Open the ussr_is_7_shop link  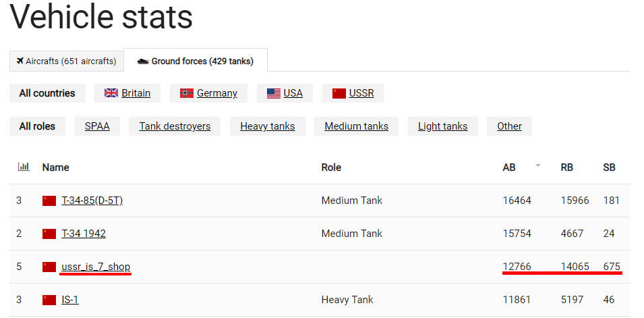tap(96, 267)
